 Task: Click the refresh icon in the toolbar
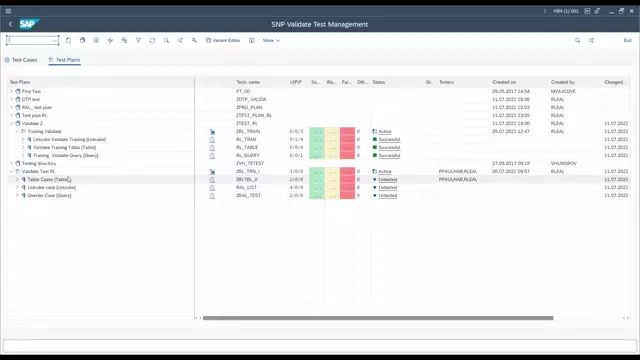click(152, 40)
